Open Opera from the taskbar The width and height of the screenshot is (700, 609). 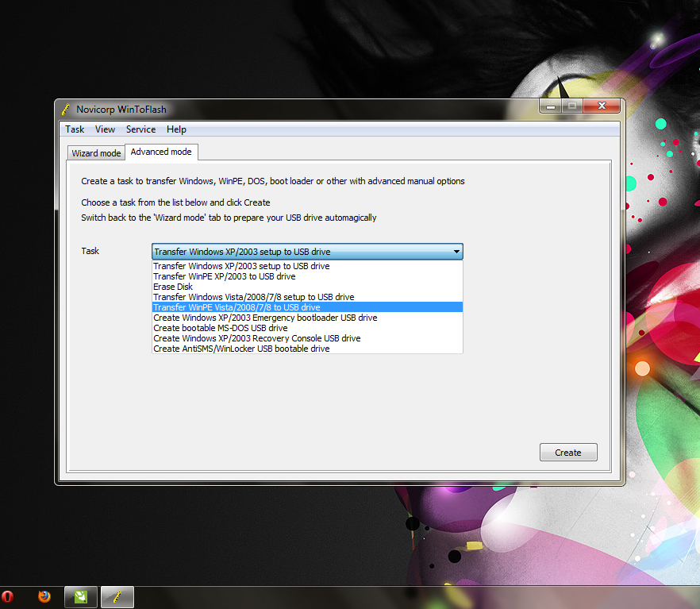pos(8,597)
